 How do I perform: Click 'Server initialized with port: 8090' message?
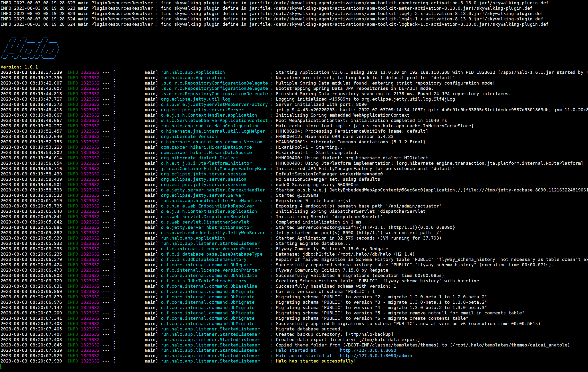tap(321, 104)
